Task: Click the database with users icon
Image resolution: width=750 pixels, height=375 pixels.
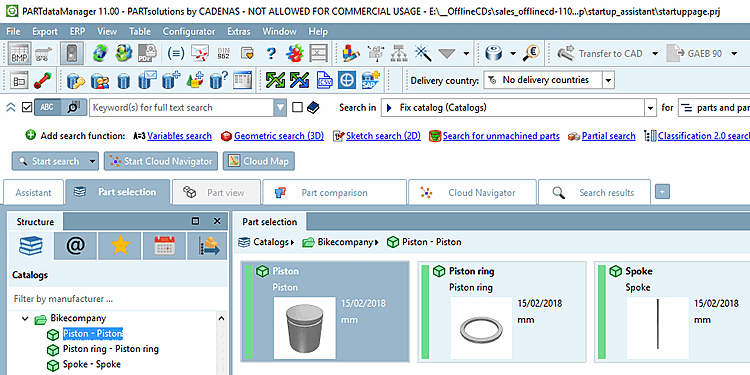Action: (x=100, y=80)
